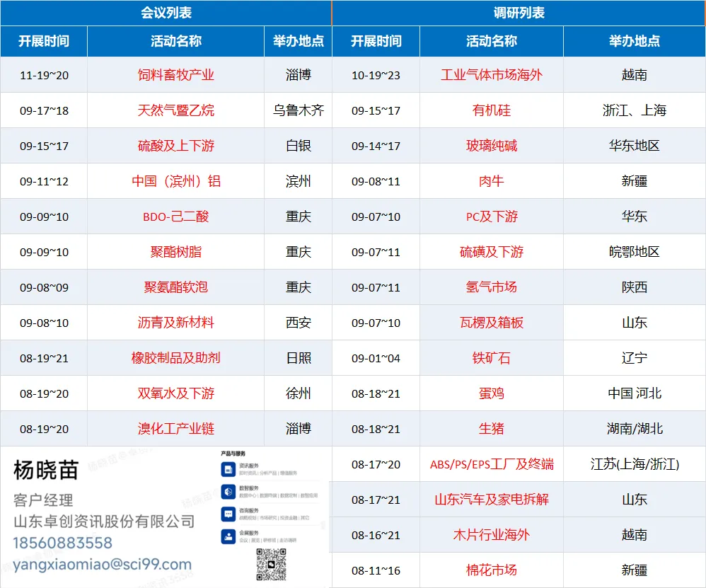The height and width of the screenshot is (588, 706).
Task: Open the 木片行业海外 survey
Action: (x=492, y=535)
